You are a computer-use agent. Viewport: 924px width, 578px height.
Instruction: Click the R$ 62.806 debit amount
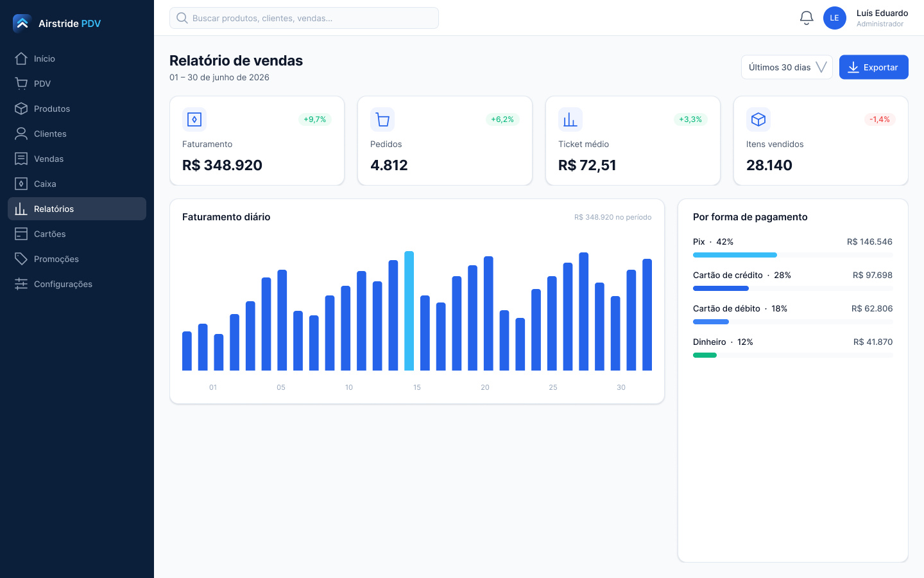point(872,309)
